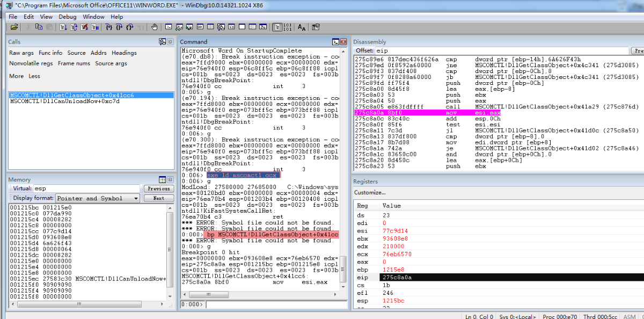
Task: Close the Calls panel
Action: coord(170,42)
